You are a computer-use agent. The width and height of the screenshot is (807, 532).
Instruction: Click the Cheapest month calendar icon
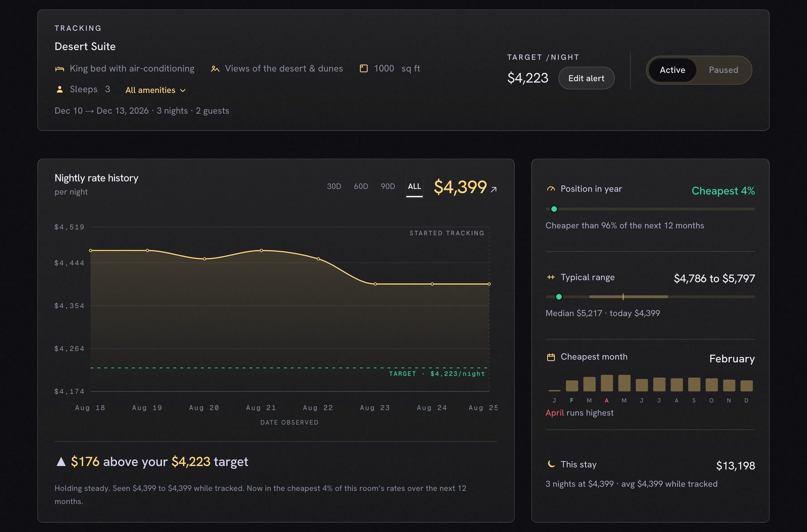click(551, 357)
